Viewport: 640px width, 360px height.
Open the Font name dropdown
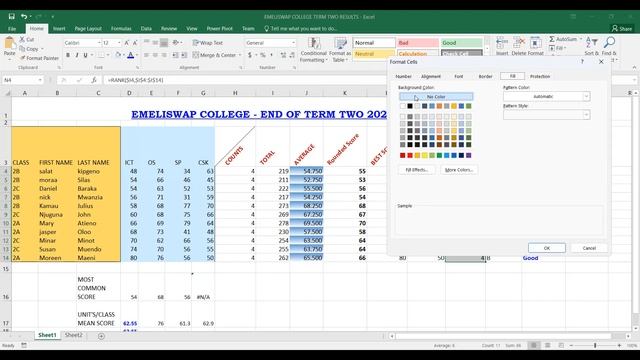click(x=99, y=43)
